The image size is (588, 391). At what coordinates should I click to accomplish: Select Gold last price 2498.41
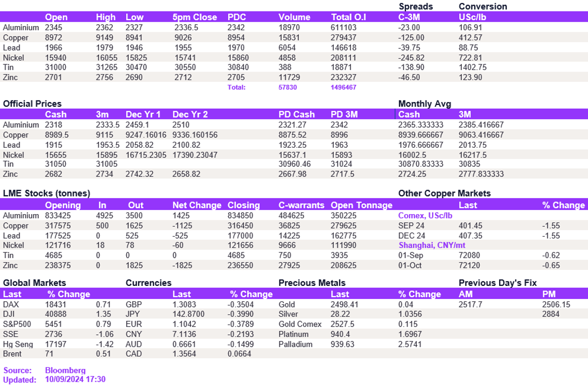point(344,305)
